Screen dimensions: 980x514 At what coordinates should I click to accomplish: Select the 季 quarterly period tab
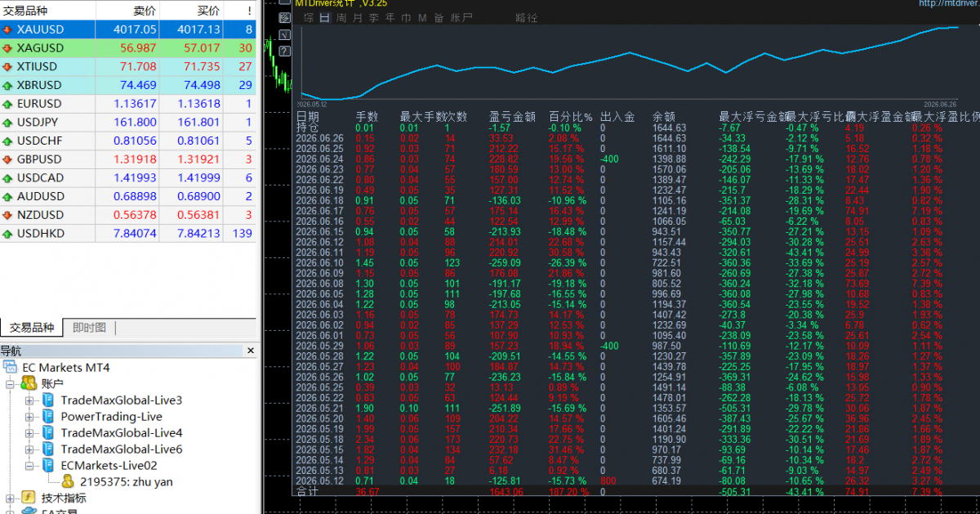point(373,18)
